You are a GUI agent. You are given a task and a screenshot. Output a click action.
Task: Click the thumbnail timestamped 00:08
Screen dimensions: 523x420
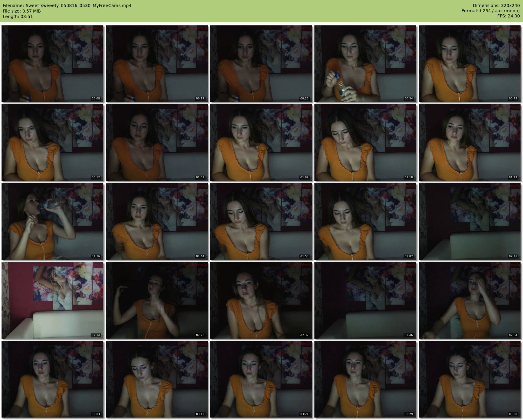(x=53, y=64)
